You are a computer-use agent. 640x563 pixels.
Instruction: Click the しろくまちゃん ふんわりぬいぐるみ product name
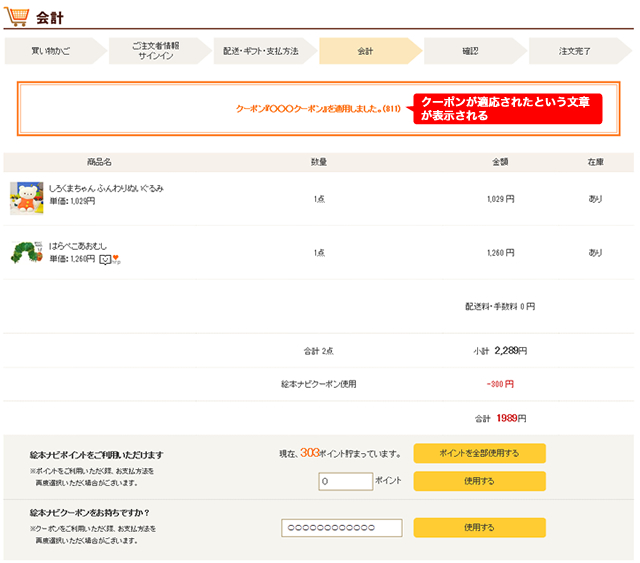[x=105, y=188]
